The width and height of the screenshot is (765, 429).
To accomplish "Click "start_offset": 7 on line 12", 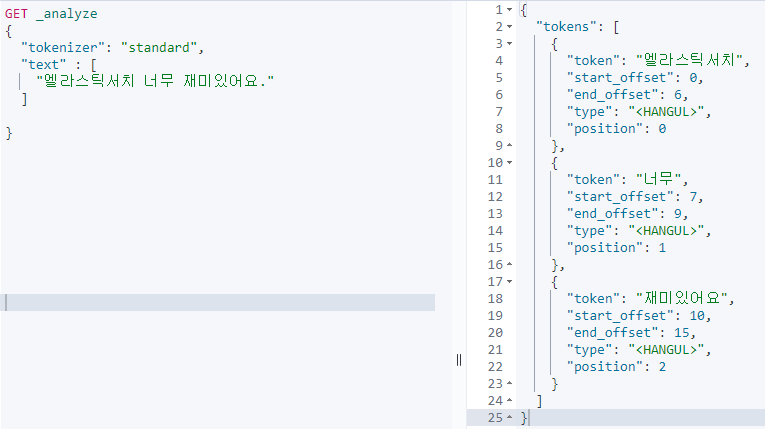I will [634, 197].
